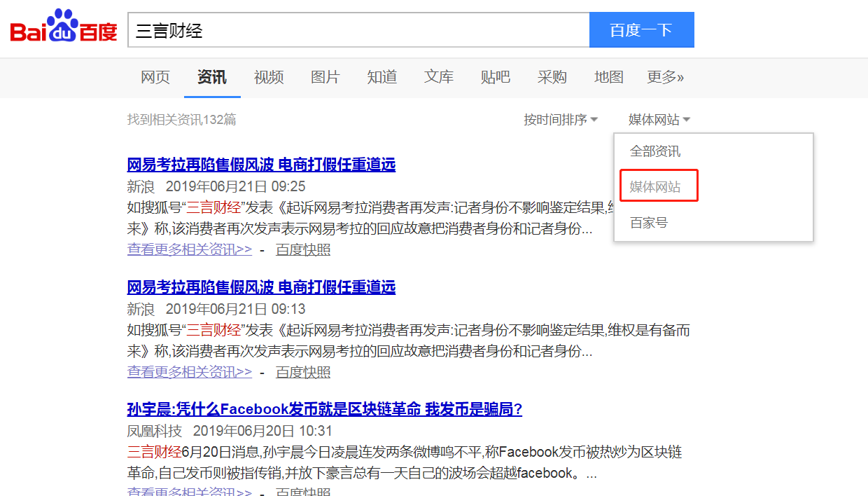Click the Baidu logo

[x=64, y=27]
